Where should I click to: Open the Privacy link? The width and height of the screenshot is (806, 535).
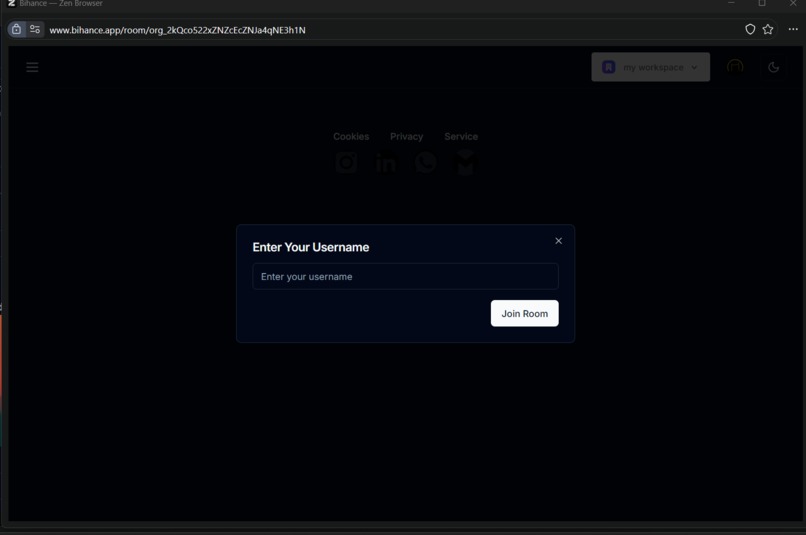(406, 137)
